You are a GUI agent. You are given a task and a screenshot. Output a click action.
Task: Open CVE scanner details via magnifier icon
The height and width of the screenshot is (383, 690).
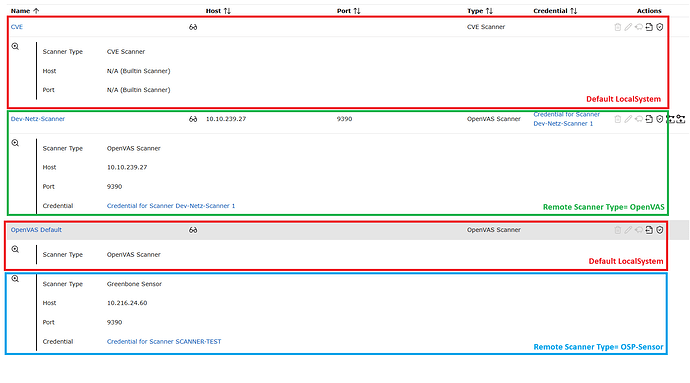point(15,46)
